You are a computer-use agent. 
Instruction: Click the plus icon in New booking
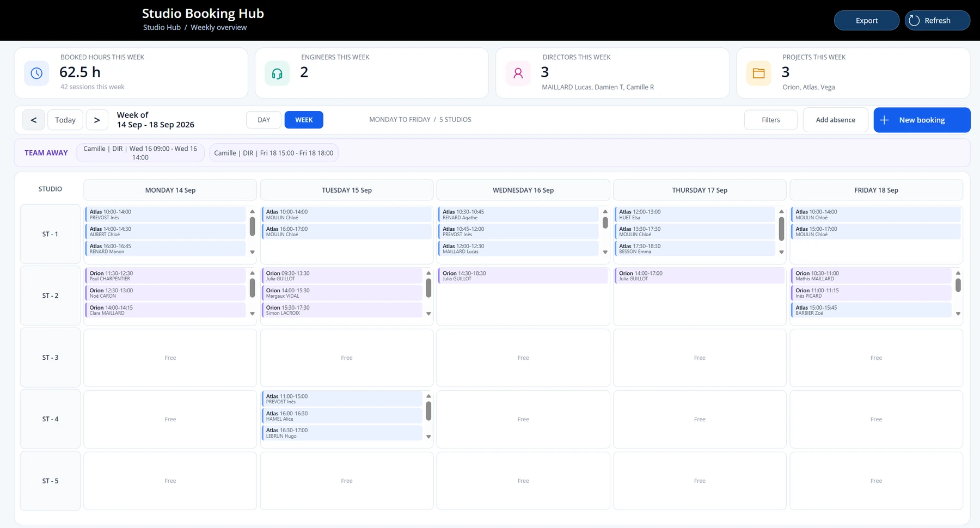tap(884, 120)
